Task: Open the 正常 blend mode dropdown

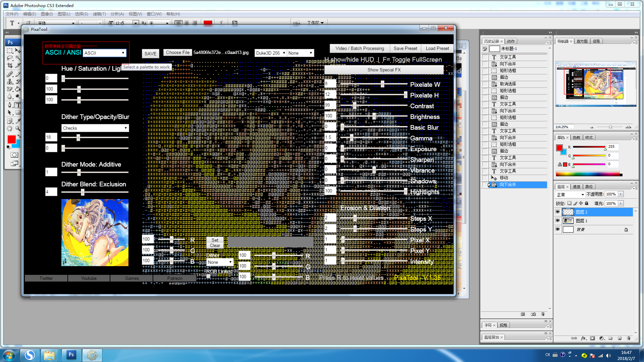Action: [570, 194]
